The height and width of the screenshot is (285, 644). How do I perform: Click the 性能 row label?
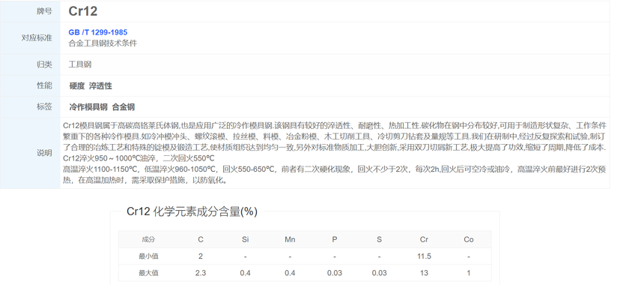[x=44, y=85]
